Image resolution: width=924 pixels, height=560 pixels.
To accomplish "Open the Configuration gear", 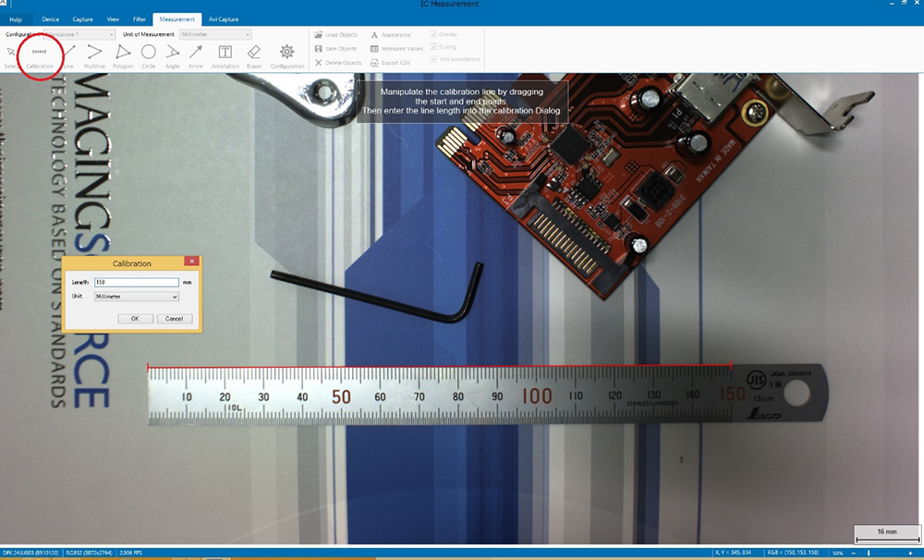I will click(x=287, y=57).
